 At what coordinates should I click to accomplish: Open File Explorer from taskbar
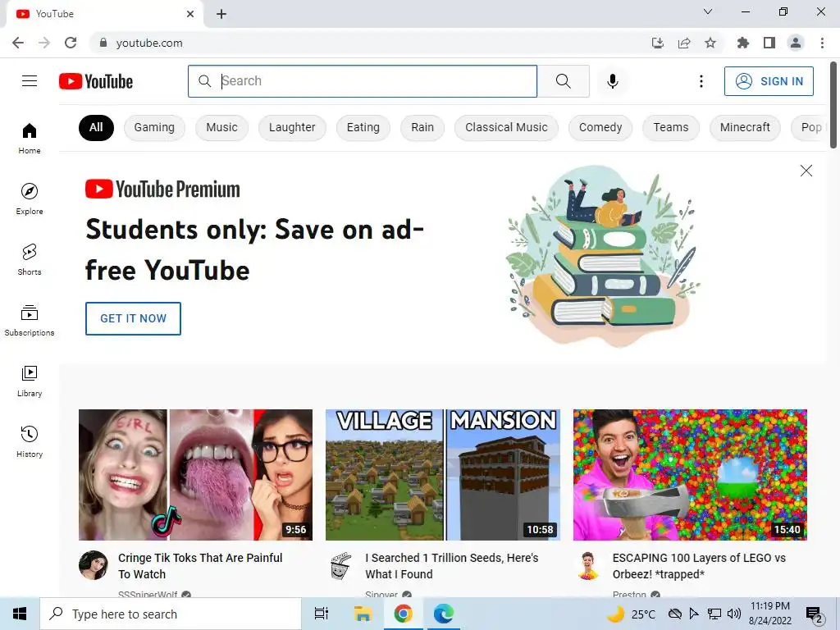[x=363, y=614]
